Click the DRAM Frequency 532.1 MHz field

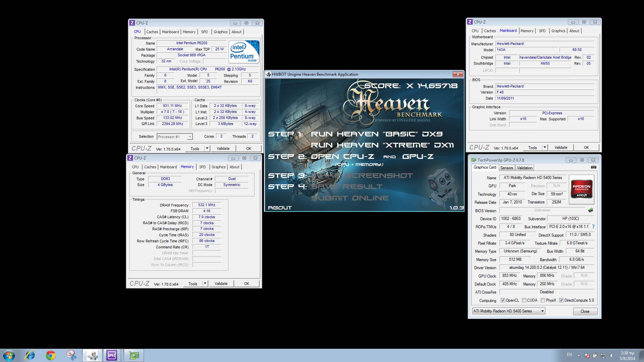pyautogui.click(x=207, y=205)
